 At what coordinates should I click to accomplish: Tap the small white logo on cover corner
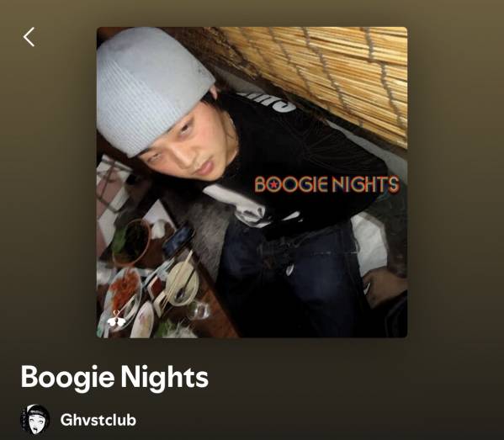116,319
